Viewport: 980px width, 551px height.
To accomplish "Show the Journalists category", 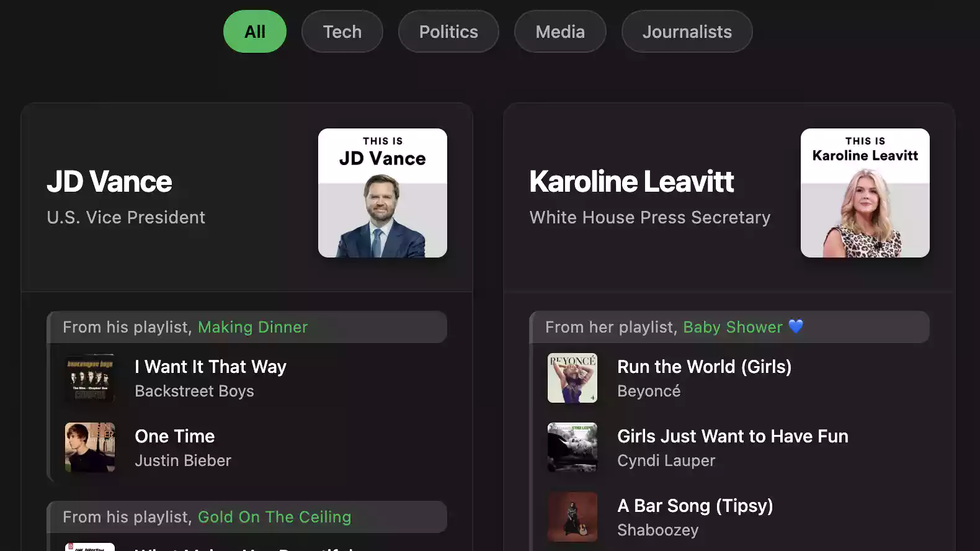I will point(687,32).
